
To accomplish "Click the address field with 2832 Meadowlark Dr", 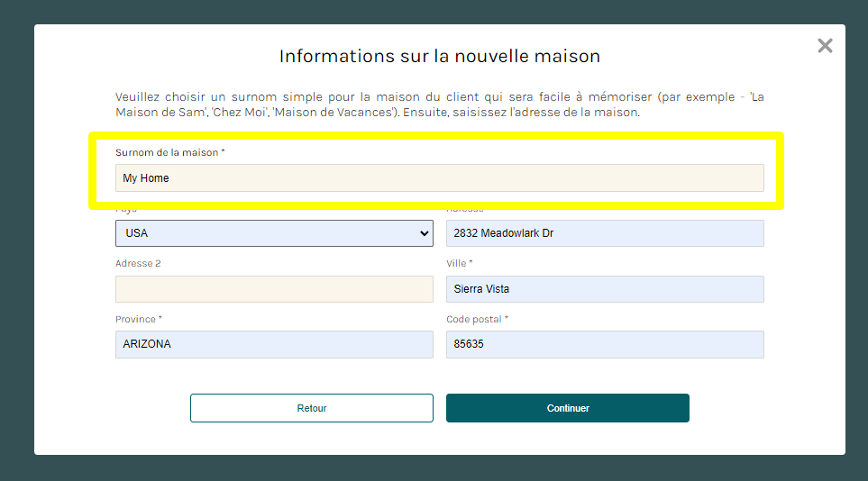I will click(605, 233).
